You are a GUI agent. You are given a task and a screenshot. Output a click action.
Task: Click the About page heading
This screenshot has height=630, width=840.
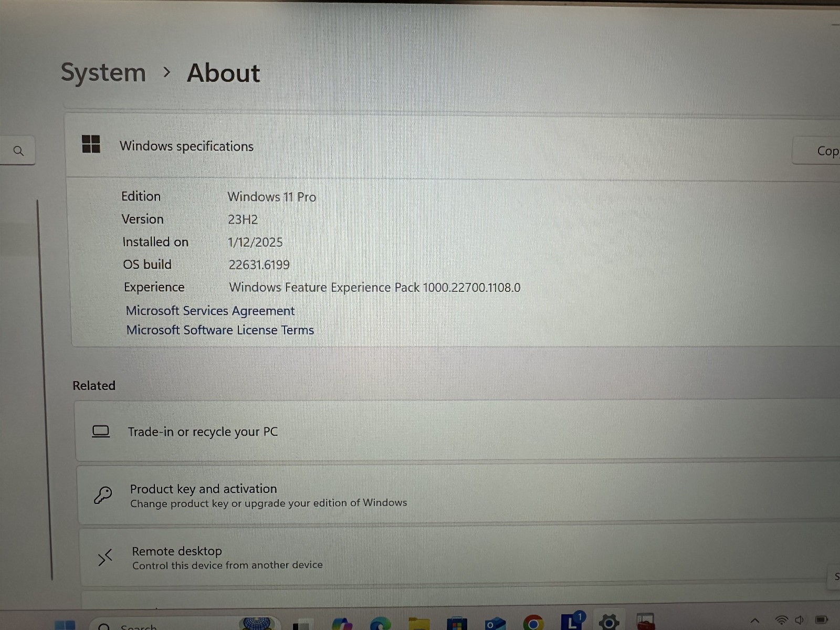tap(224, 73)
